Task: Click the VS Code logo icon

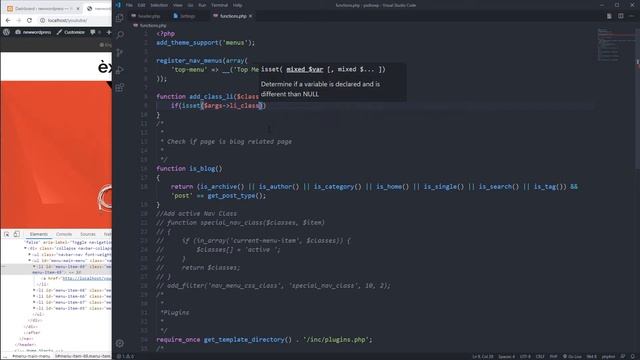Action: tap(118, 5)
